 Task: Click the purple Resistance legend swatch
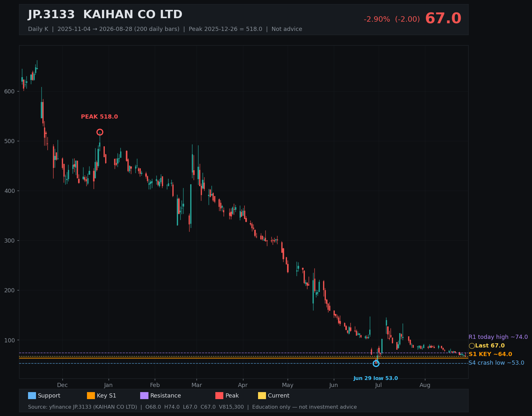coord(144,396)
